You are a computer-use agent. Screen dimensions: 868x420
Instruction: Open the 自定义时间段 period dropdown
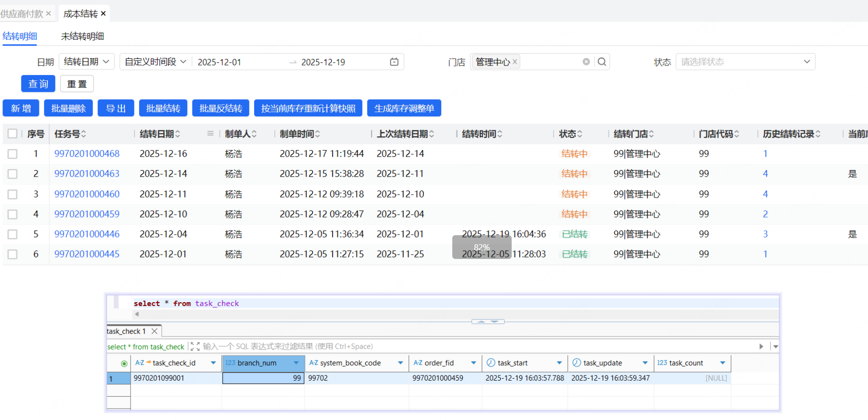155,62
